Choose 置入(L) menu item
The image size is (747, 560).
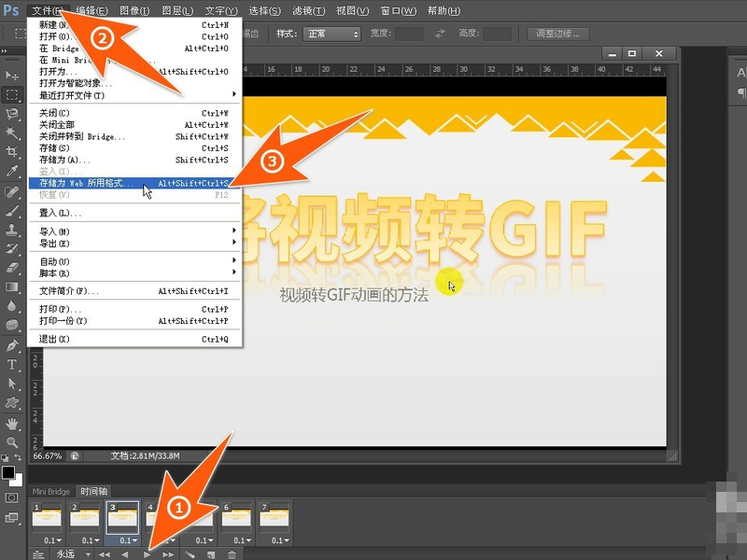pyautogui.click(x=135, y=213)
